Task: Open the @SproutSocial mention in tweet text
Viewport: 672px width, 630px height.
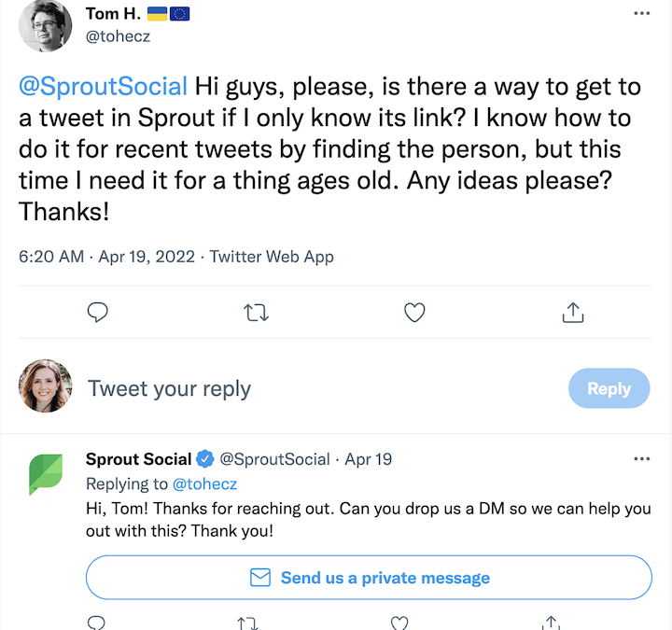Action: coord(104,88)
